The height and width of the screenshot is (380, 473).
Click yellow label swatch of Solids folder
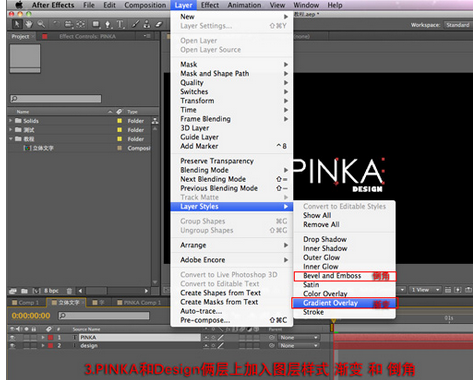pos(119,121)
